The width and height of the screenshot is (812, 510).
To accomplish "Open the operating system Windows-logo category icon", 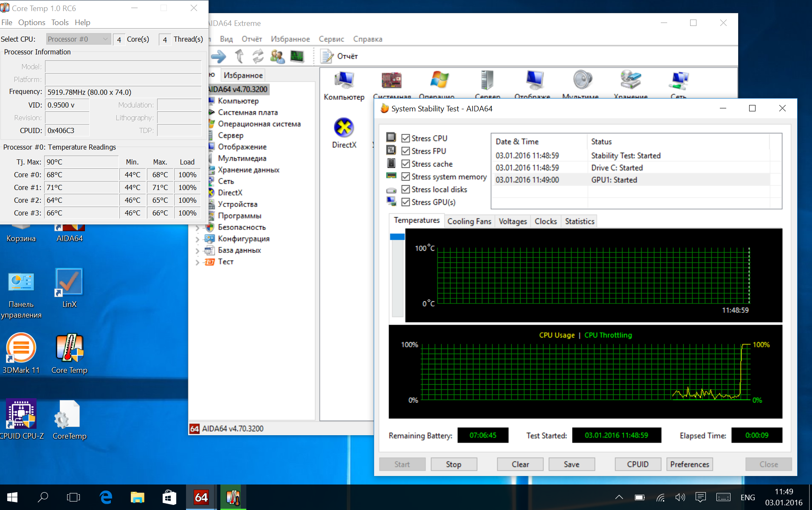I will pos(439,80).
